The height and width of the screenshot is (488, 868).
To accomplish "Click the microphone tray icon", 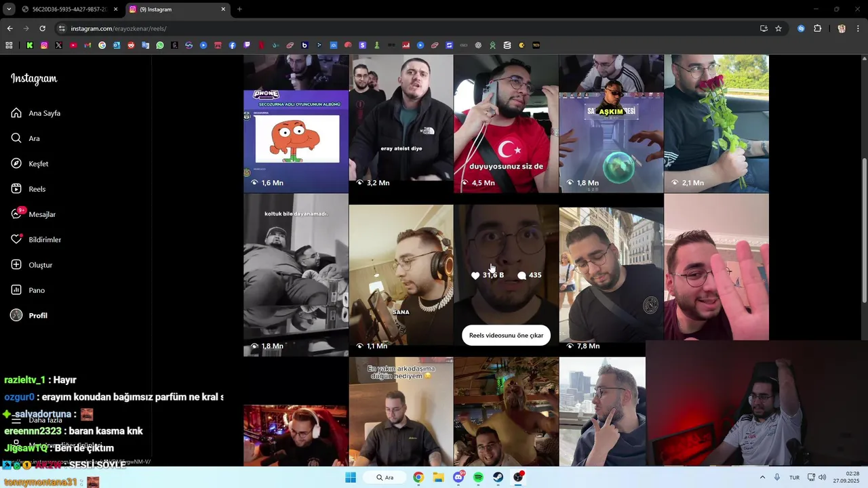I will click(777, 477).
